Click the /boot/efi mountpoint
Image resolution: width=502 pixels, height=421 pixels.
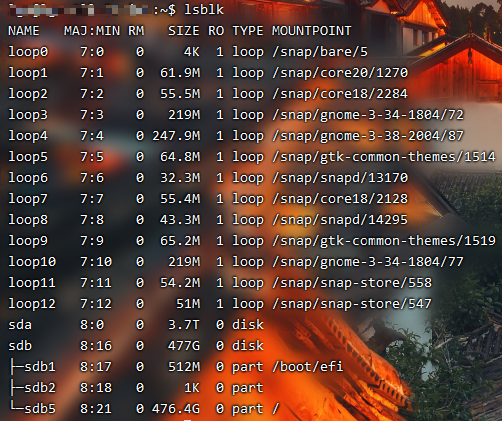(307, 367)
